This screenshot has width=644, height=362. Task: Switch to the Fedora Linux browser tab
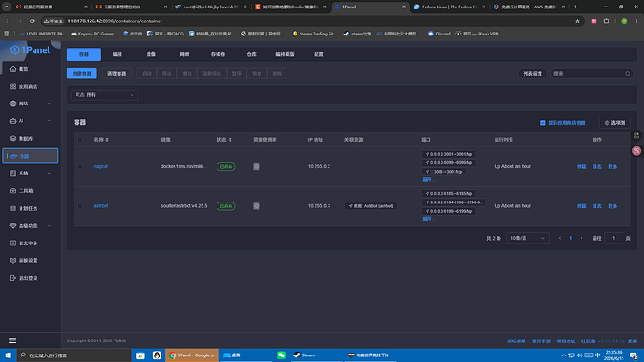pos(449,7)
